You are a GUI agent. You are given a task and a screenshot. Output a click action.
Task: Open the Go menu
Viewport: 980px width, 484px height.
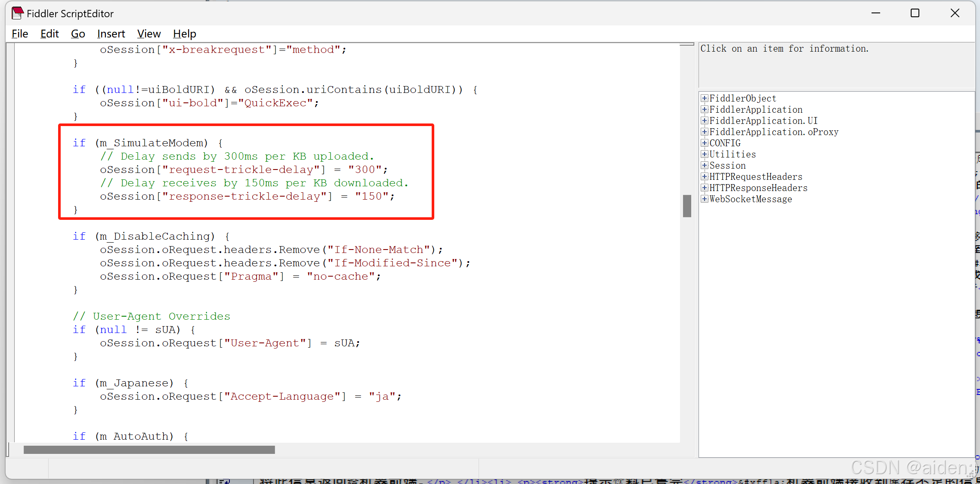click(78, 34)
